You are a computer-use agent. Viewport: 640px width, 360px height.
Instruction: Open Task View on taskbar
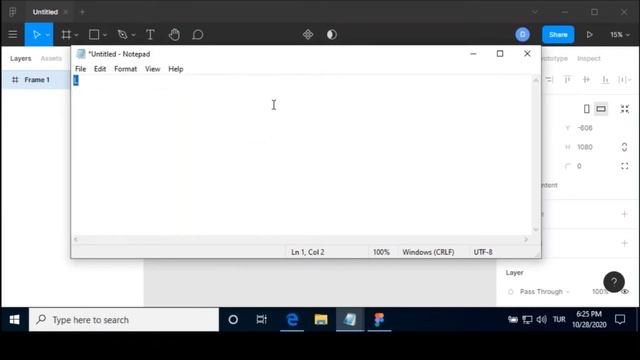pyautogui.click(x=262, y=320)
